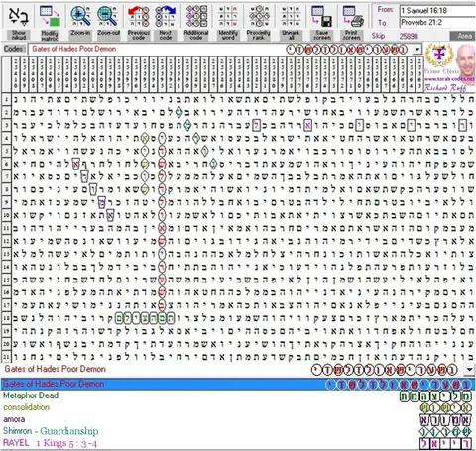Click the Additional code label button
476x451 pixels.
tap(196, 35)
